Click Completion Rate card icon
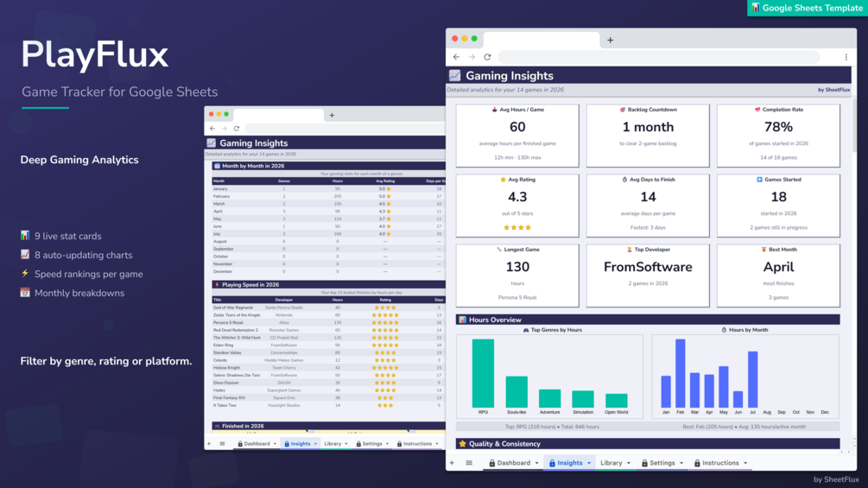The height and width of the screenshot is (488, 868). click(757, 110)
